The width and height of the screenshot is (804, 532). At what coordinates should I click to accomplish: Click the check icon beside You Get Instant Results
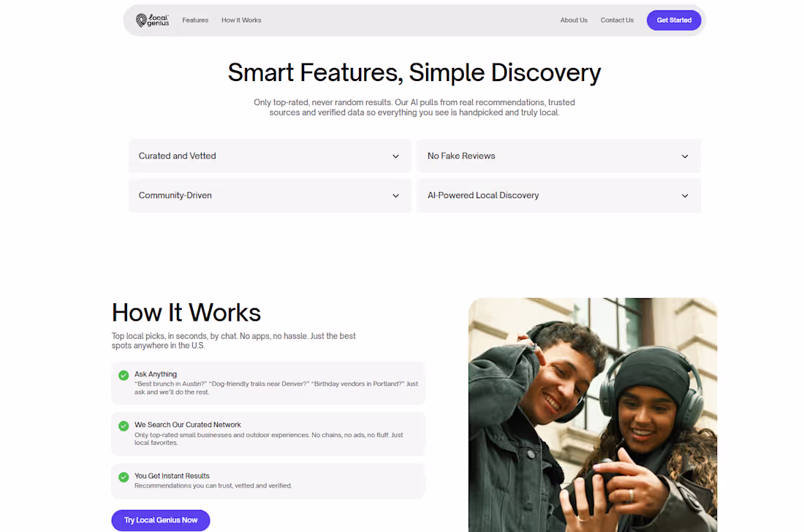[x=123, y=477]
